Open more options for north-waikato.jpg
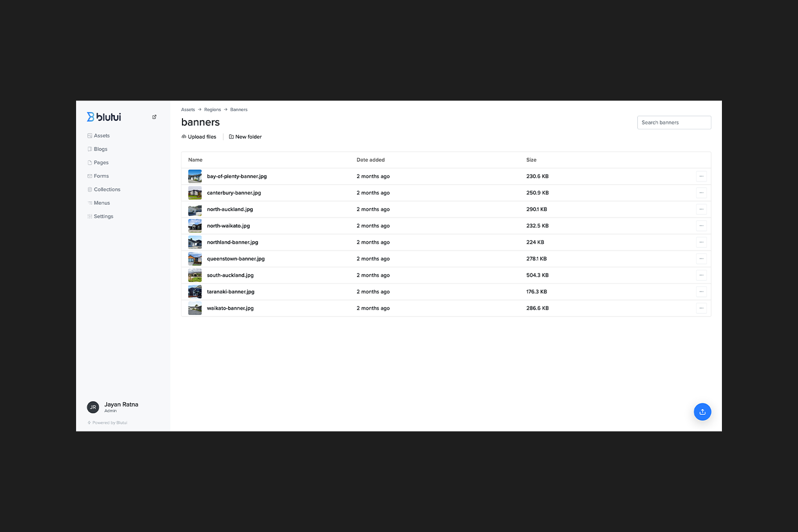The width and height of the screenshot is (798, 532). (x=701, y=226)
